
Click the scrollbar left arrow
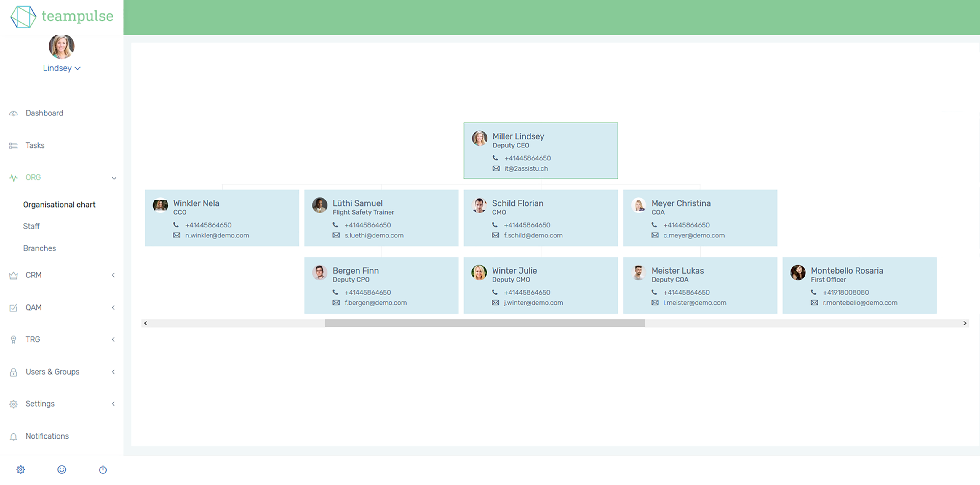point(145,323)
